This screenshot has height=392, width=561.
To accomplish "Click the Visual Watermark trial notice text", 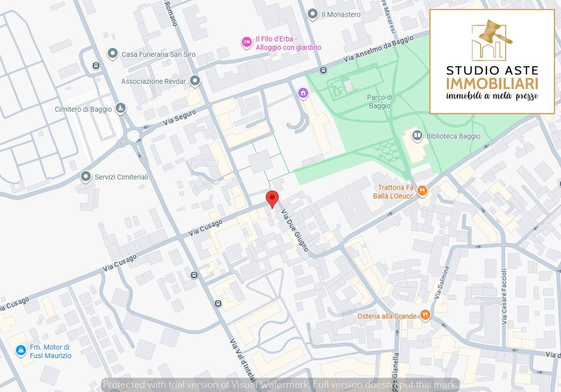I will pyautogui.click(x=280, y=385).
